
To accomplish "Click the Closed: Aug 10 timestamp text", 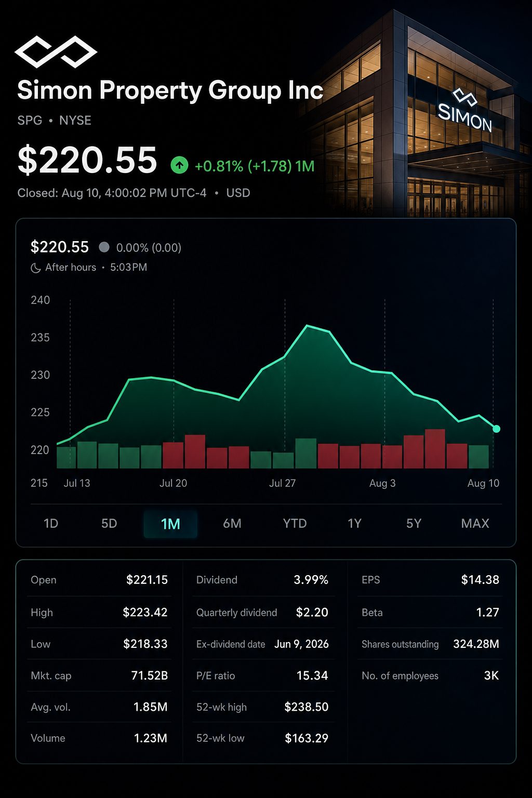I will coord(112,193).
